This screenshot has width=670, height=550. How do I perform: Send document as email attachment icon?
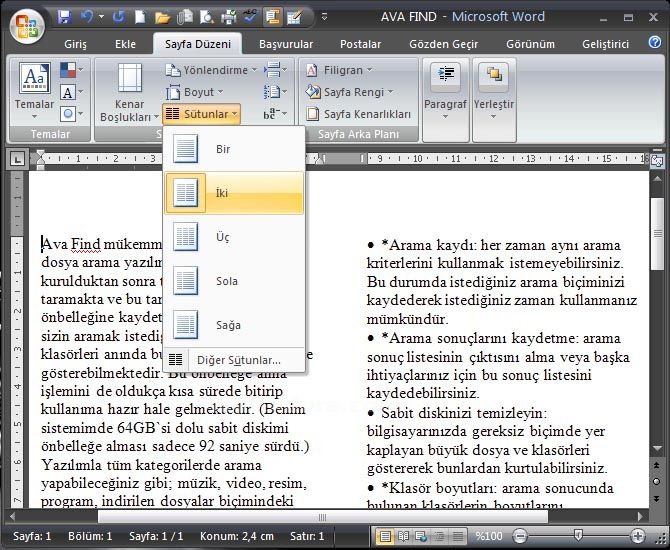185,17
